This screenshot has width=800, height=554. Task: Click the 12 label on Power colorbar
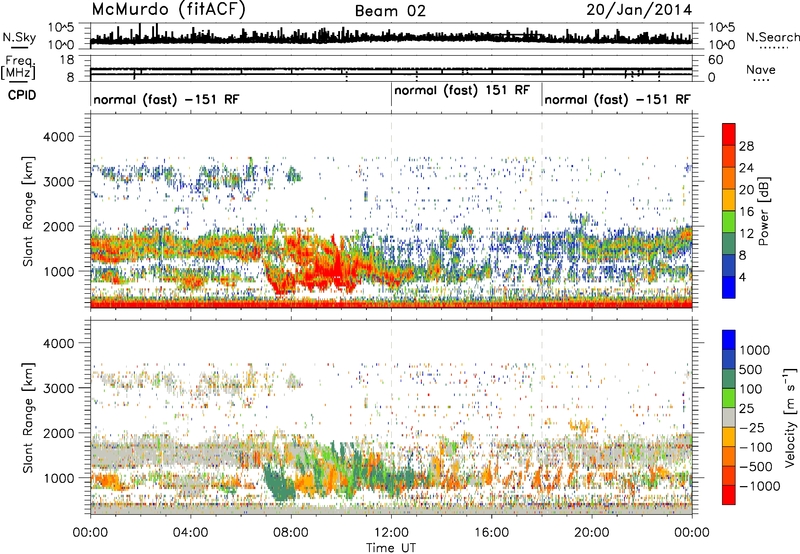point(746,234)
